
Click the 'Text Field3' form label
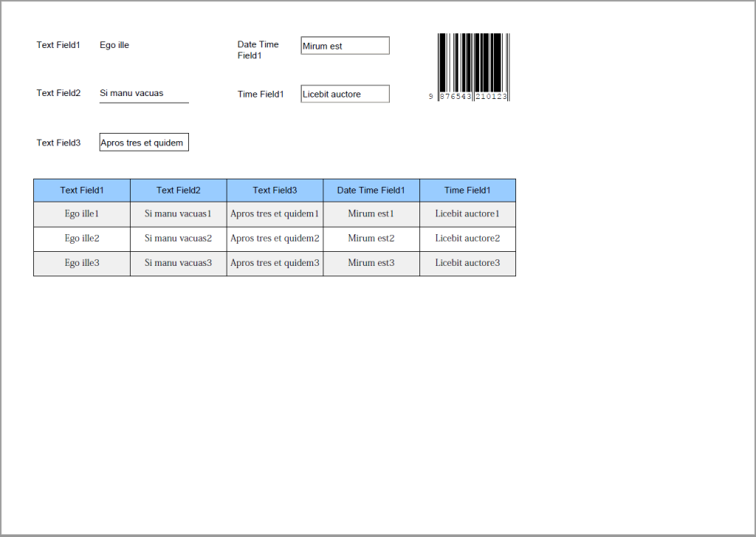pyautogui.click(x=58, y=143)
